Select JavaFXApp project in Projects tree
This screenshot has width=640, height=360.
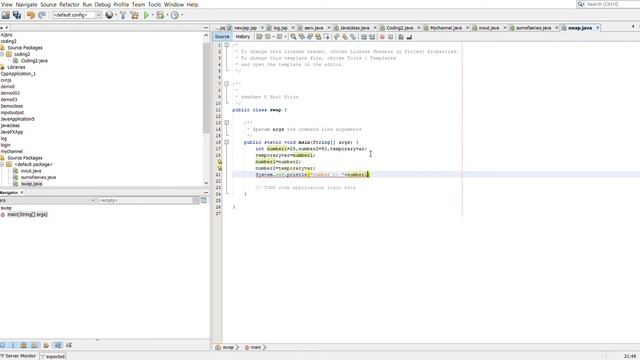[x=11, y=132]
